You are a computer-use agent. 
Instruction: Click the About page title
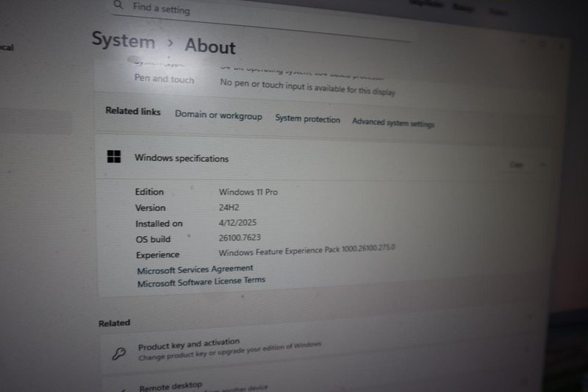tap(210, 46)
